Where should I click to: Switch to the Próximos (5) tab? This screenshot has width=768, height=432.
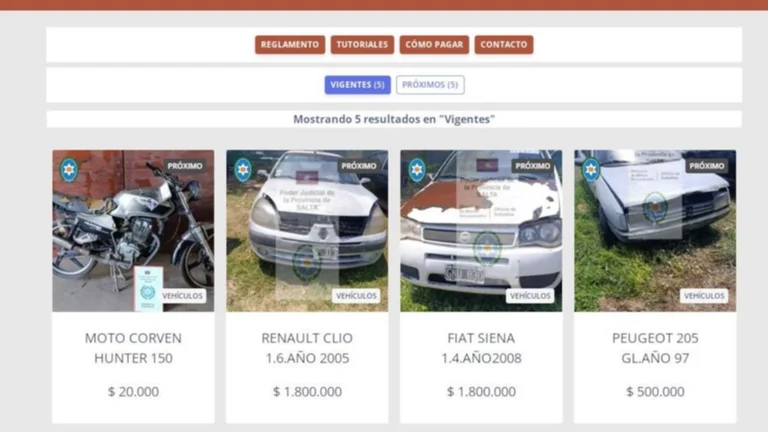click(x=430, y=85)
